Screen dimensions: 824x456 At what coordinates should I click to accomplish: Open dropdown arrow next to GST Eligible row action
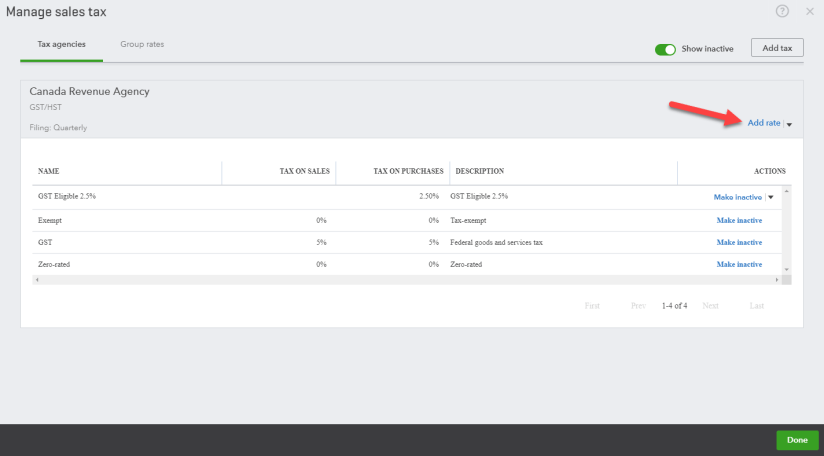tap(770, 198)
